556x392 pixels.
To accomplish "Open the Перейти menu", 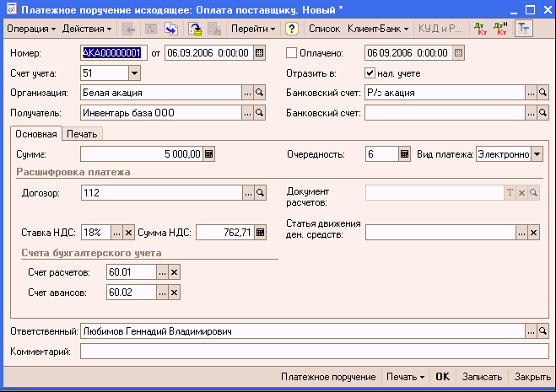I will pos(254,29).
